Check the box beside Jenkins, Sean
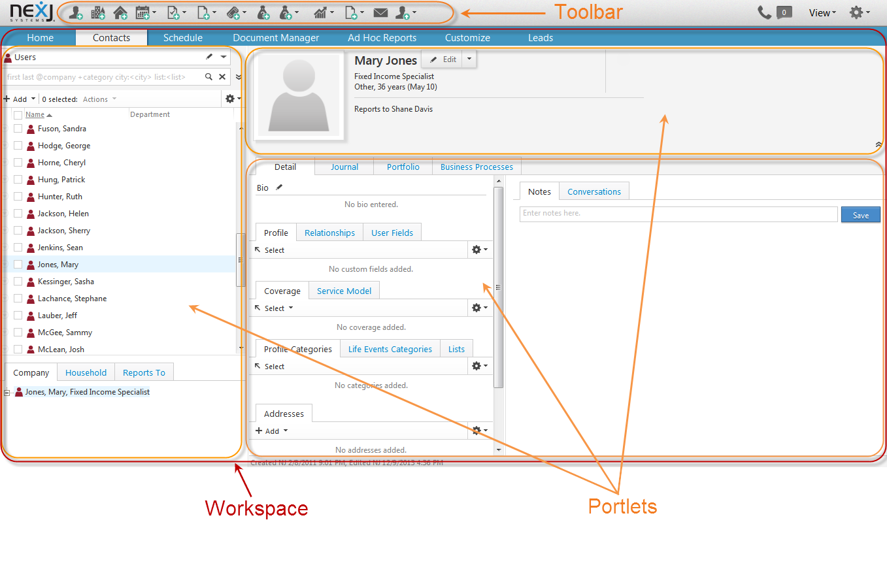Viewport: 887px width, 588px height. click(18, 248)
